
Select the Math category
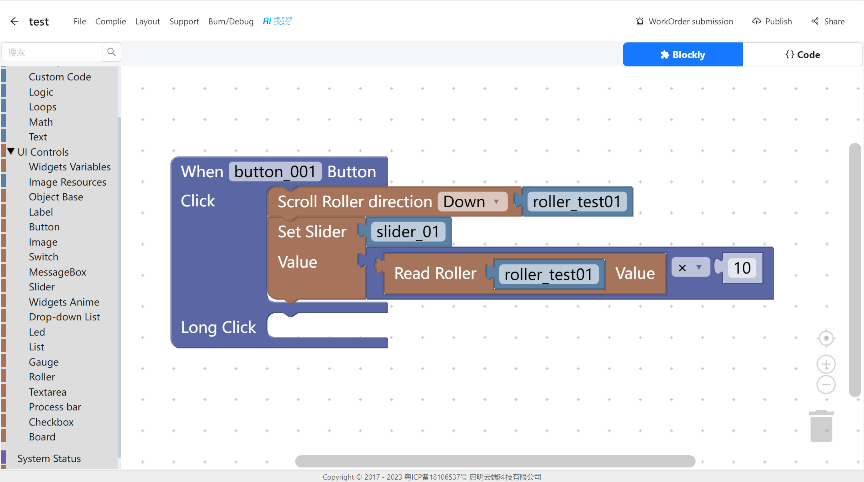(41, 122)
